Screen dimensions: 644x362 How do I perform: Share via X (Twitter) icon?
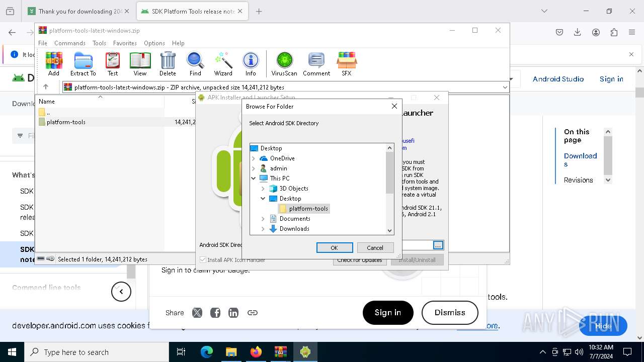click(x=197, y=313)
